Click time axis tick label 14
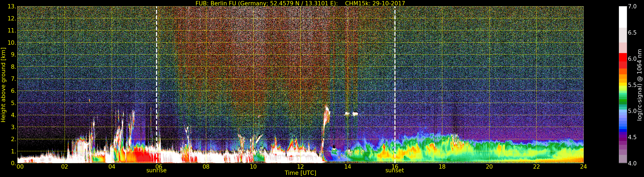Screen dimensions: 644x177 pos(347,166)
